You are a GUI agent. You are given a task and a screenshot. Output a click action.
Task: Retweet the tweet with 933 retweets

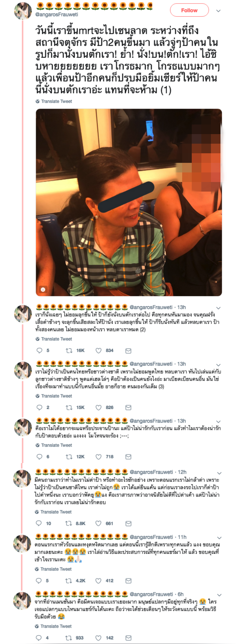68,638
